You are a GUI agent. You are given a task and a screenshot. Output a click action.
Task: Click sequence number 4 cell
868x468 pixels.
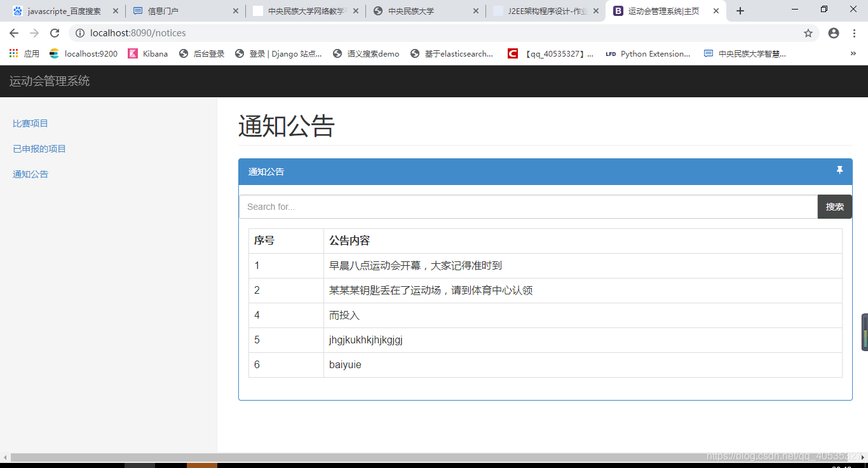[286, 315]
